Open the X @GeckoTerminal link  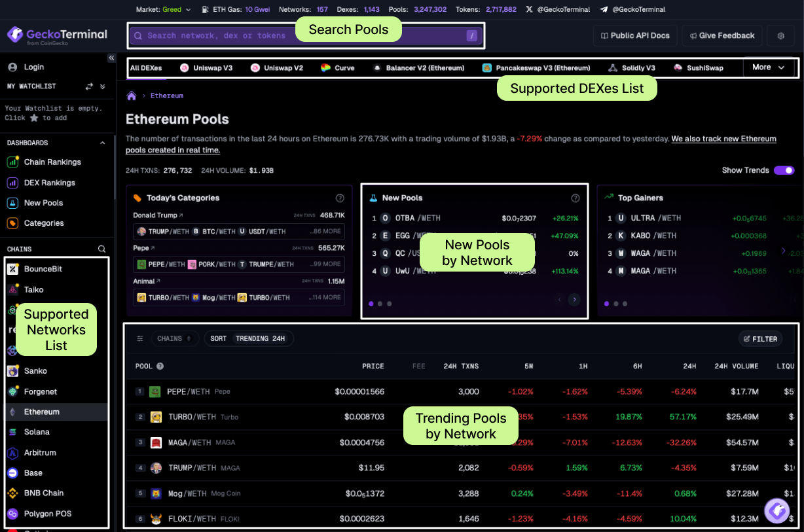558,10
